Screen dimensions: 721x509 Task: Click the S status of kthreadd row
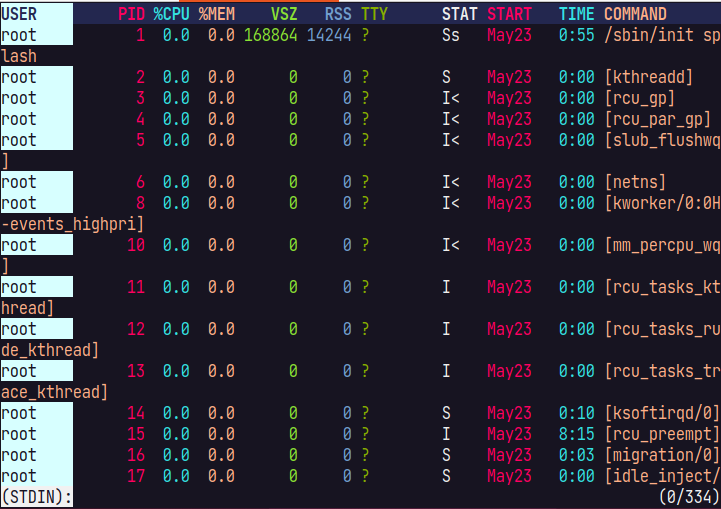pos(446,77)
